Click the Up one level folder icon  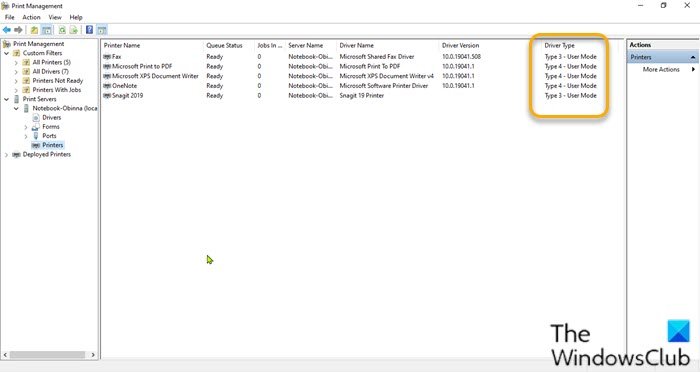coord(34,30)
